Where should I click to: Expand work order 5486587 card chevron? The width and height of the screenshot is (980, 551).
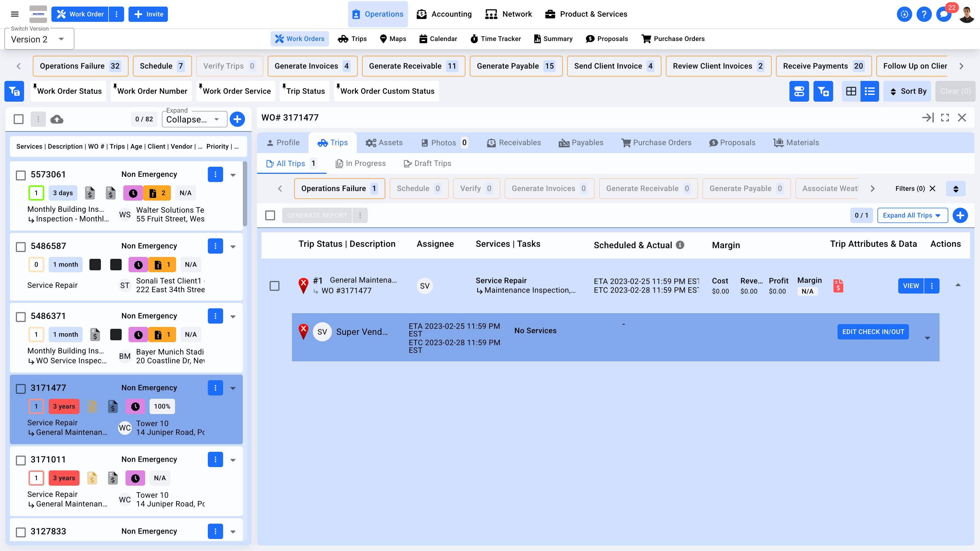pyautogui.click(x=233, y=247)
